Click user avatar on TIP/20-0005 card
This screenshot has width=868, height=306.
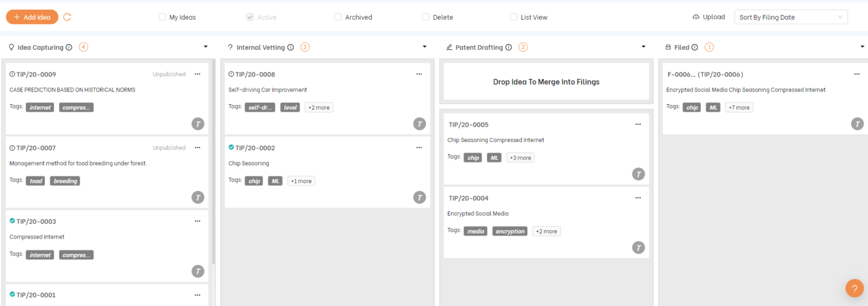tap(638, 174)
